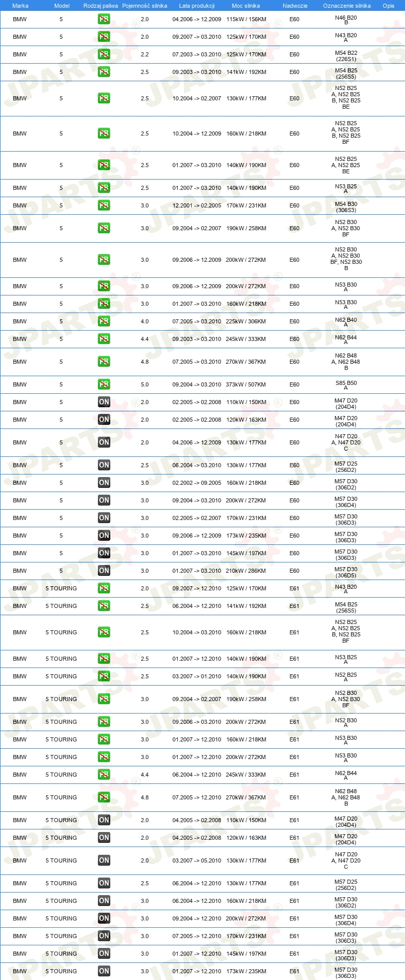This screenshot has height=980, width=405.
Task: Click petrol icon in 5 TOURING 4.8 row
Action: pyautogui.click(x=104, y=797)
